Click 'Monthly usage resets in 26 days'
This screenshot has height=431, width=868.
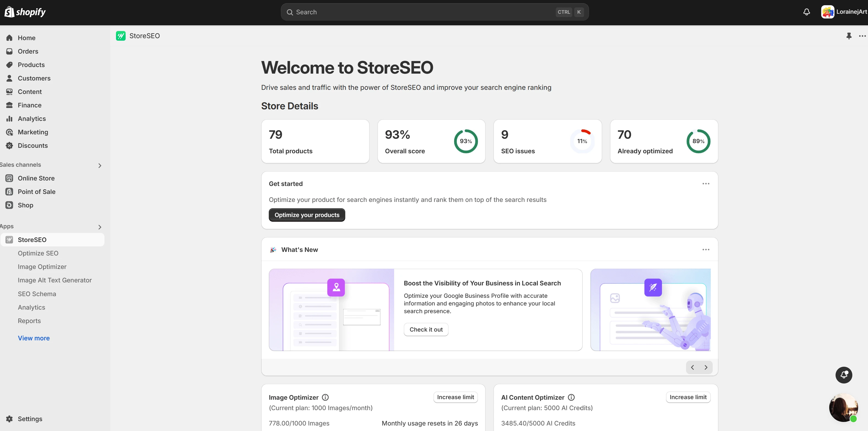pos(430,423)
